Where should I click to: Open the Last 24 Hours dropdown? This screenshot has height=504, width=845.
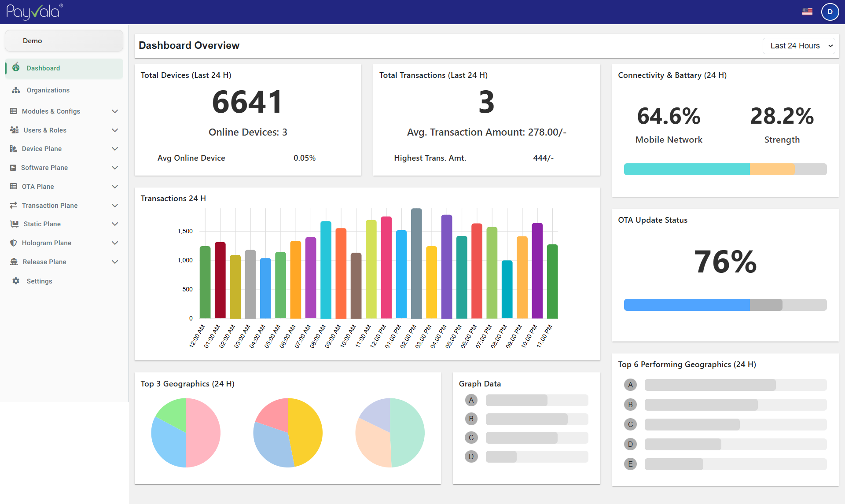click(799, 46)
